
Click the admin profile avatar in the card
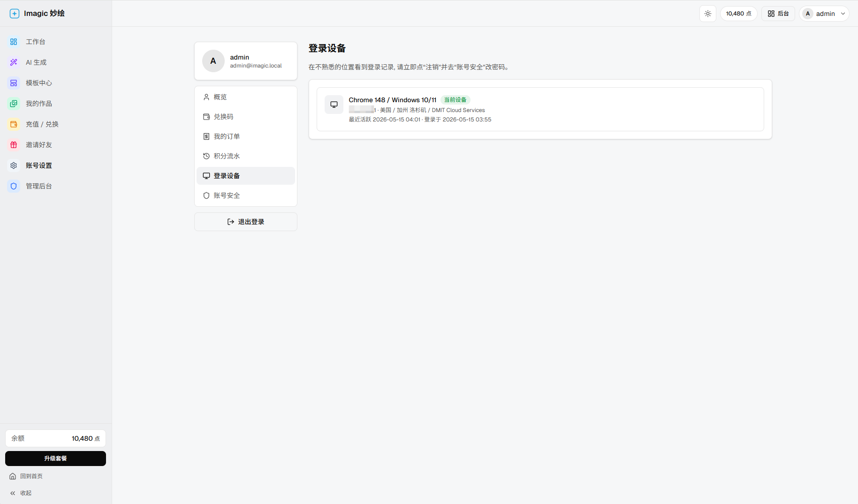[x=213, y=61]
